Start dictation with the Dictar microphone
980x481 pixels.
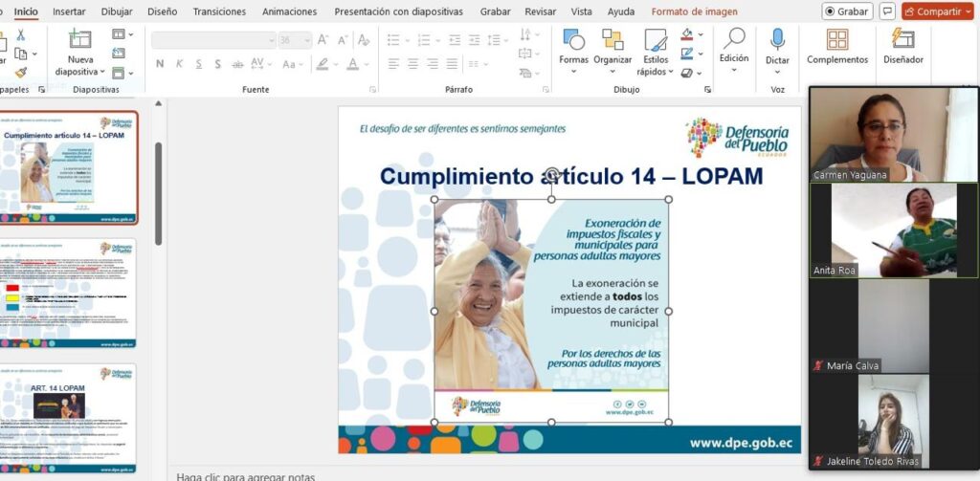coord(777,46)
